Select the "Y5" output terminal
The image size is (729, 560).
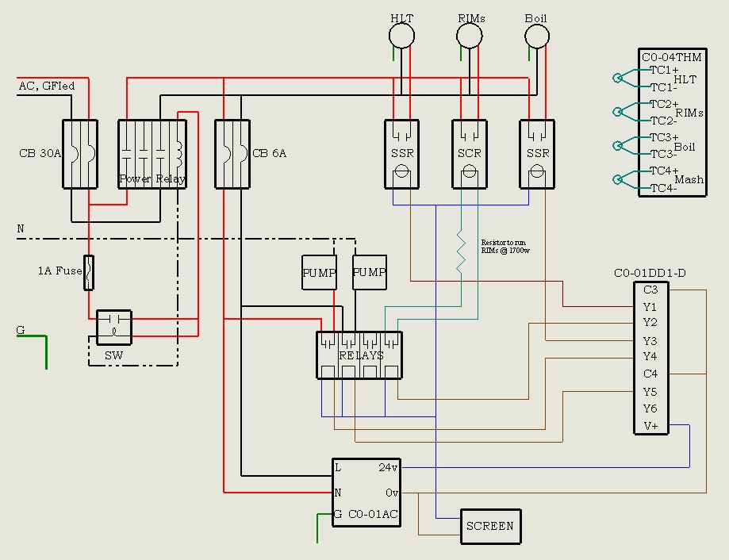[650, 392]
